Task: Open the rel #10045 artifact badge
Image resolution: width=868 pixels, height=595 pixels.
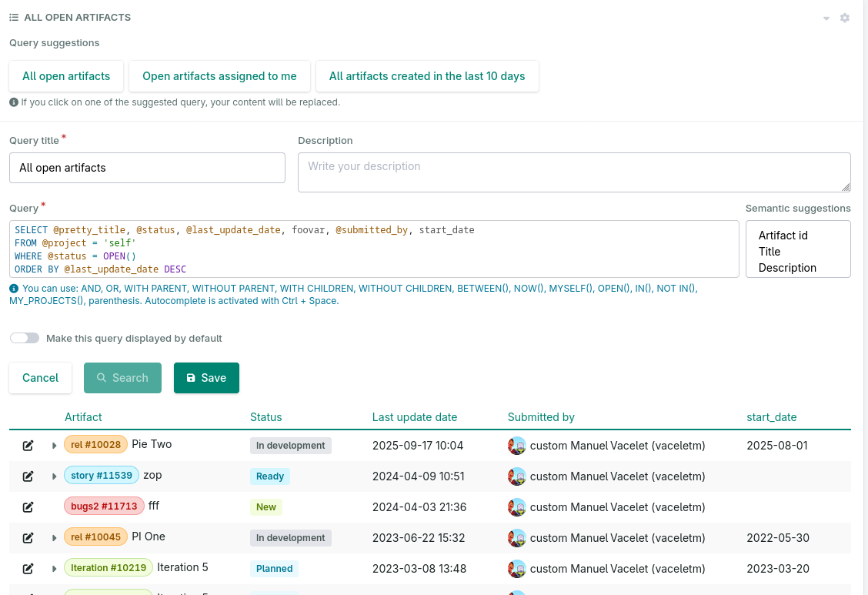Action: coord(95,537)
